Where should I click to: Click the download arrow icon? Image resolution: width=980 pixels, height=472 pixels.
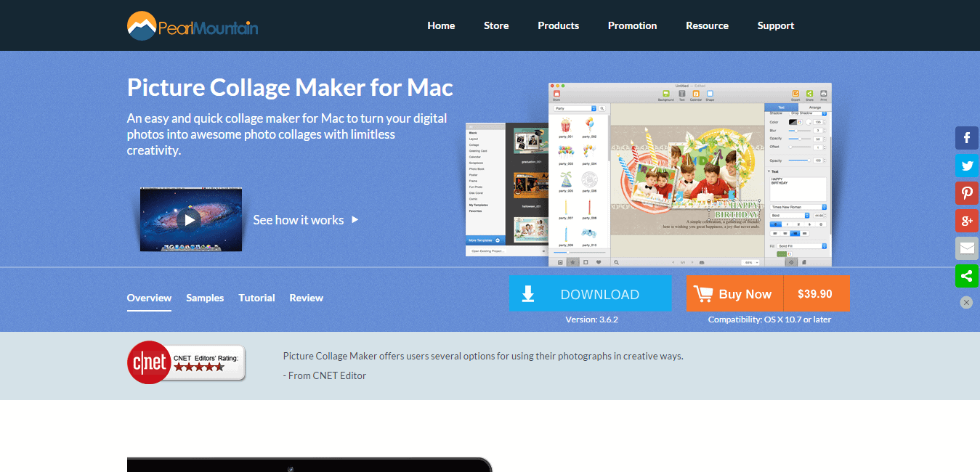pyautogui.click(x=528, y=294)
